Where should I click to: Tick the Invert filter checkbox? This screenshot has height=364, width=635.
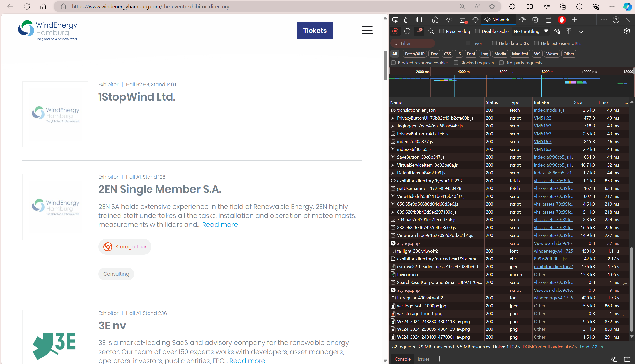coord(468,43)
